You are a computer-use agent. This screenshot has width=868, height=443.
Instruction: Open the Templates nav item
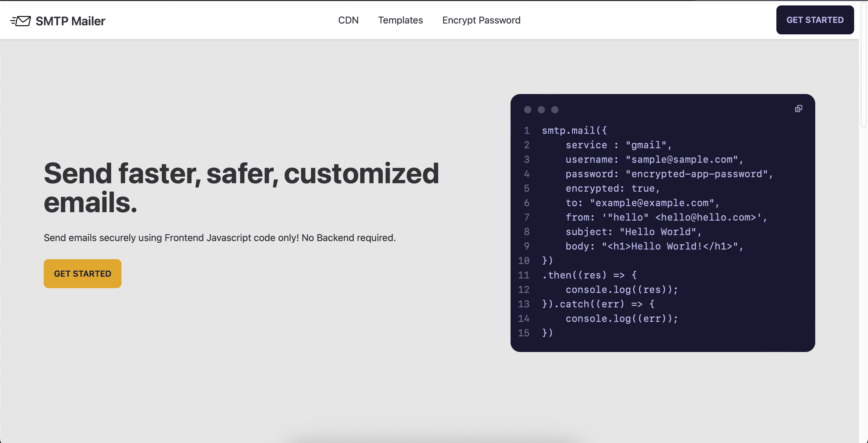tap(400, 20)
